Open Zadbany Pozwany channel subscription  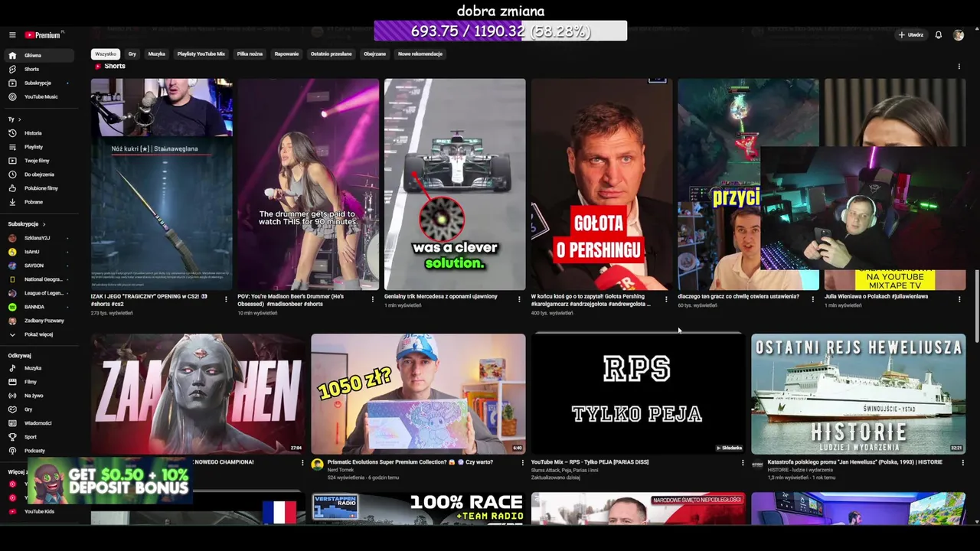click(x=40, y=321)
